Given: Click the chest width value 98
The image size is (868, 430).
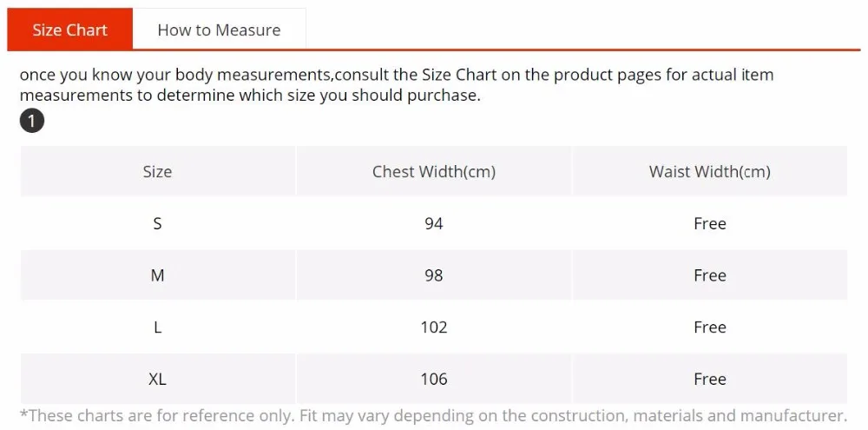Looking at the screenshot, I should click(434, 275).
